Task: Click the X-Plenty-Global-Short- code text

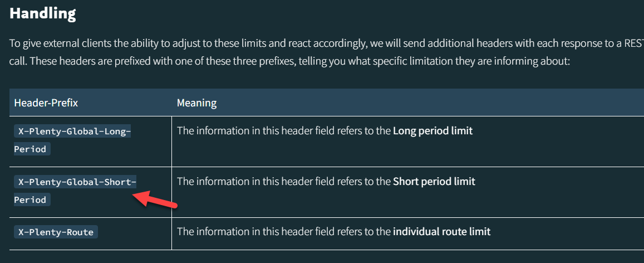Action: 75,182
